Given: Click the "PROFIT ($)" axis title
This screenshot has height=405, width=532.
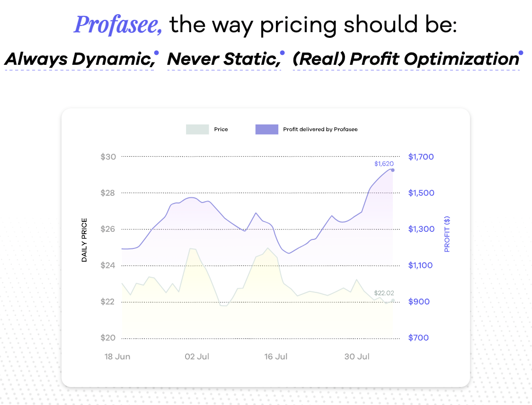Looking at the screenshot, I should point(447,234).
